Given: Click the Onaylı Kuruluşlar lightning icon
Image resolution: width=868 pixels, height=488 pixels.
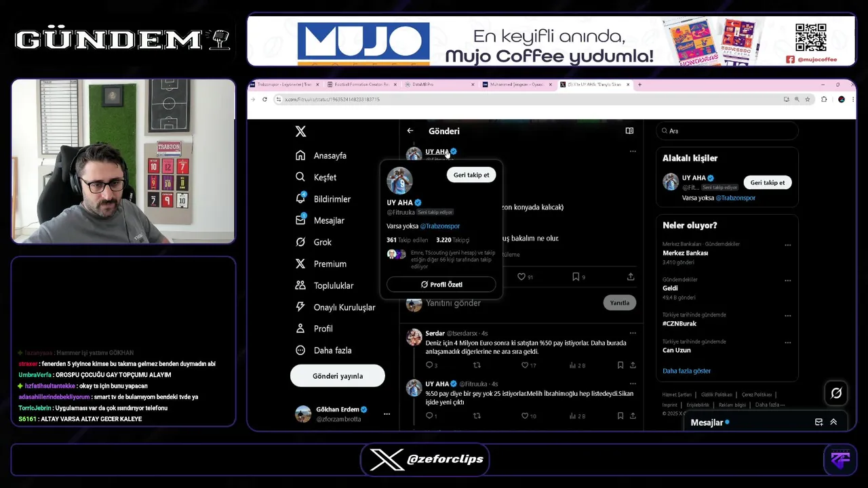Looking at the screenshot, I should 300,307.
